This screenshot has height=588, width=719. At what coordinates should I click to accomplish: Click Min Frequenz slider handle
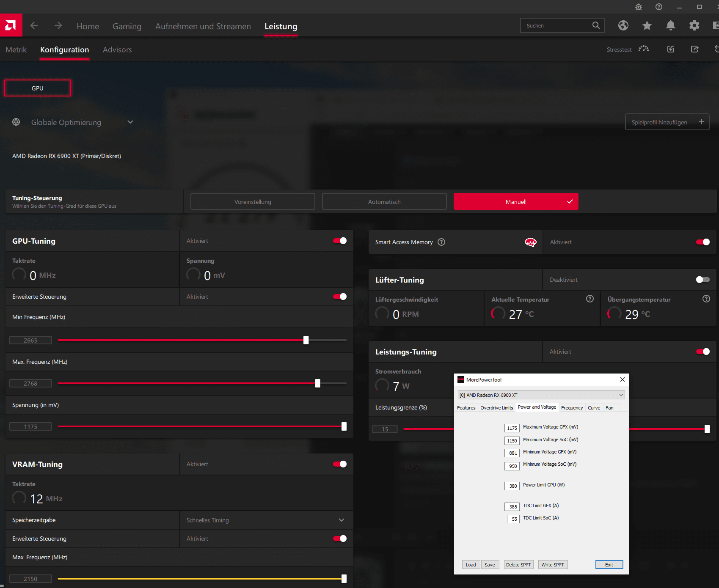306,340
